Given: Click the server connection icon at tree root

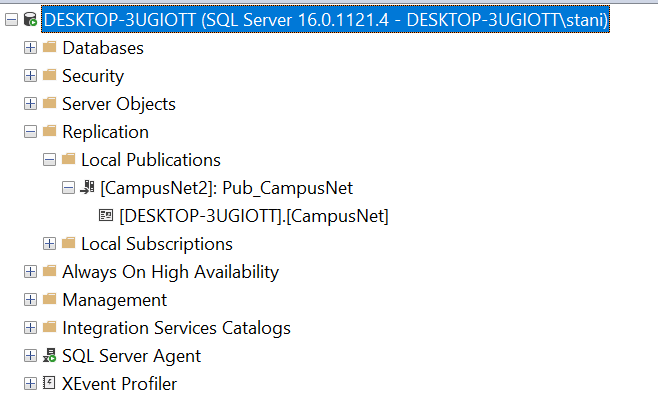Looking at the screenshot, I should 30,19.
